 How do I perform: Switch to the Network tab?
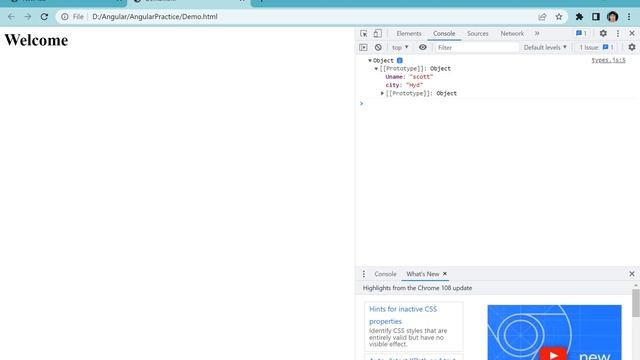pos(512,33)
